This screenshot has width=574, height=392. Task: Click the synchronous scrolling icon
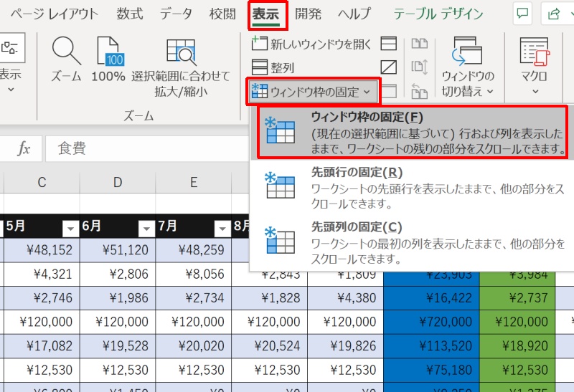419,67
